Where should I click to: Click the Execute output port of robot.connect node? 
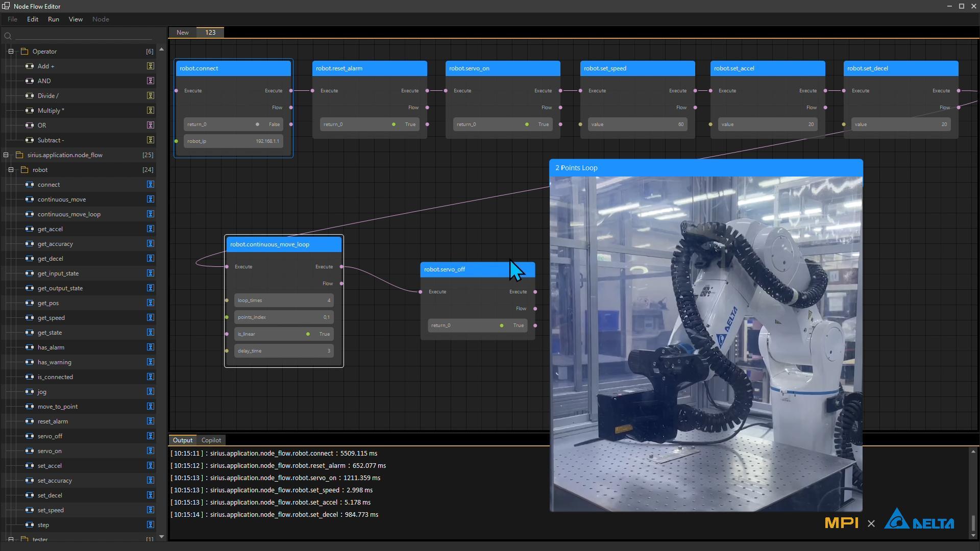(291, 91)
